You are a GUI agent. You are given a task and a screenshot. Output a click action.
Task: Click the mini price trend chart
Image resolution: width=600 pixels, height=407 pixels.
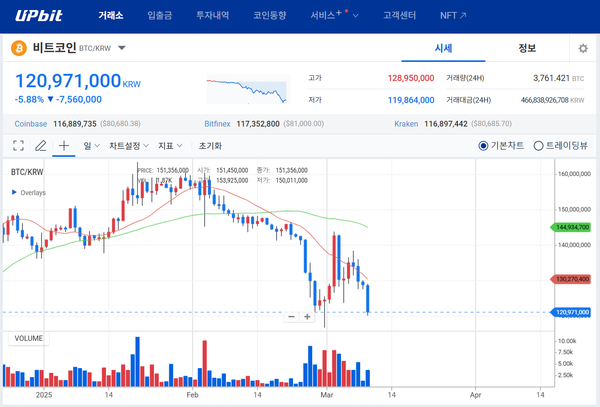pyautogui.click(x=247, y=90)
